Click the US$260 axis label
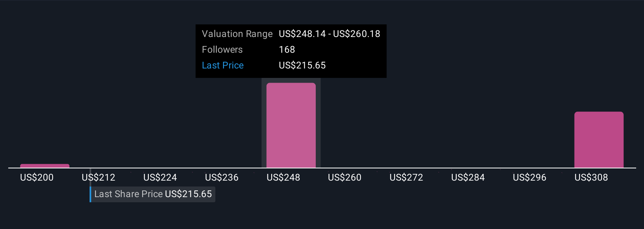Viewport: 644px width, 229px height. (345, 177)
